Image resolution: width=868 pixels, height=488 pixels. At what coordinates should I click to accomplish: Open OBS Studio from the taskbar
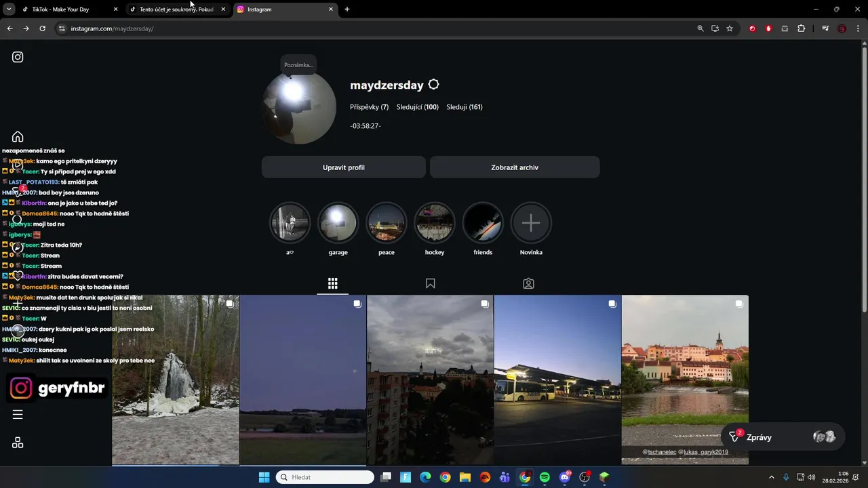(x=585, y=477)
